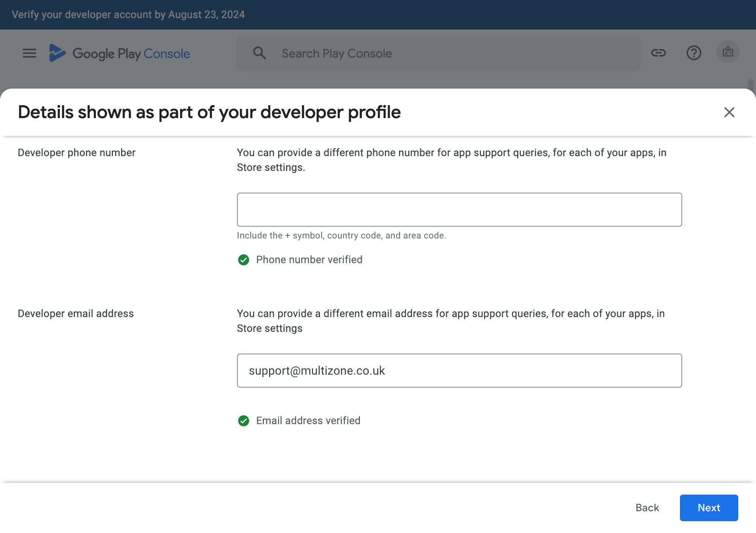The image size is (756, 533).
Task: Click the Google Play Console logo
Action: click(x=119, y=53)
